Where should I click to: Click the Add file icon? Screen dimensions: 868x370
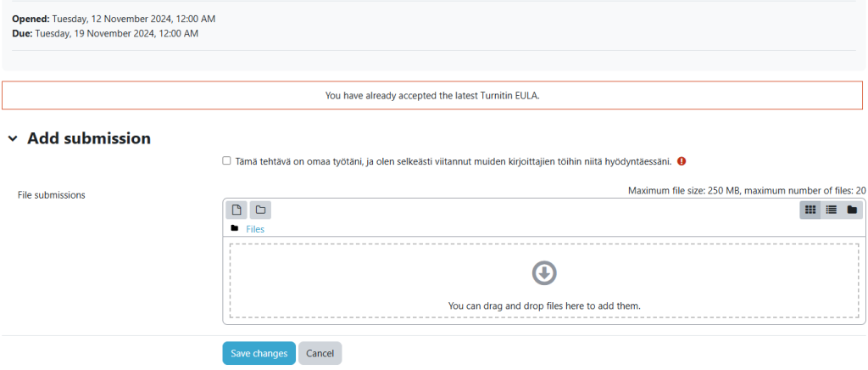coord(236,210)
